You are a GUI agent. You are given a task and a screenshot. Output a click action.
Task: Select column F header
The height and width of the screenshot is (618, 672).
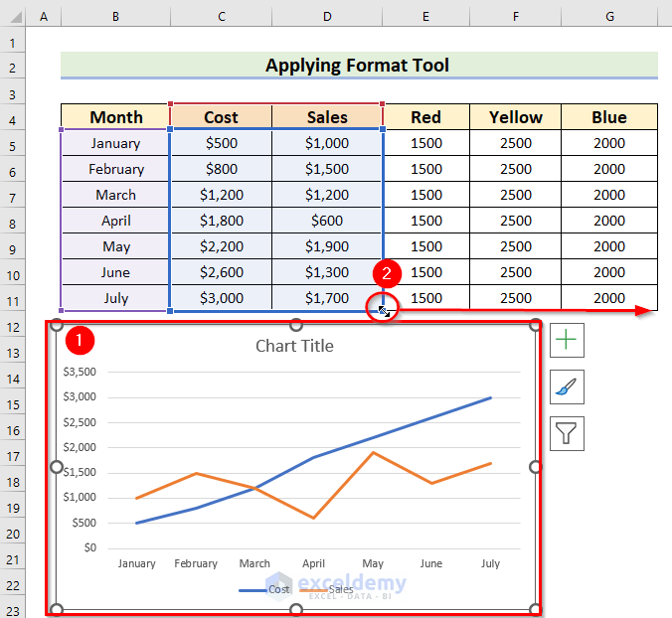pos(516,16)
